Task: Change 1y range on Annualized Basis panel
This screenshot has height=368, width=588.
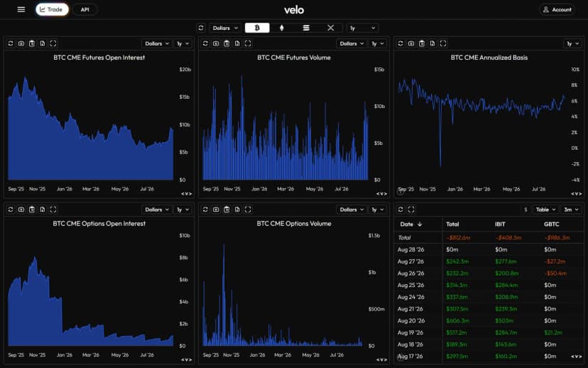Action: coord(572,43)
